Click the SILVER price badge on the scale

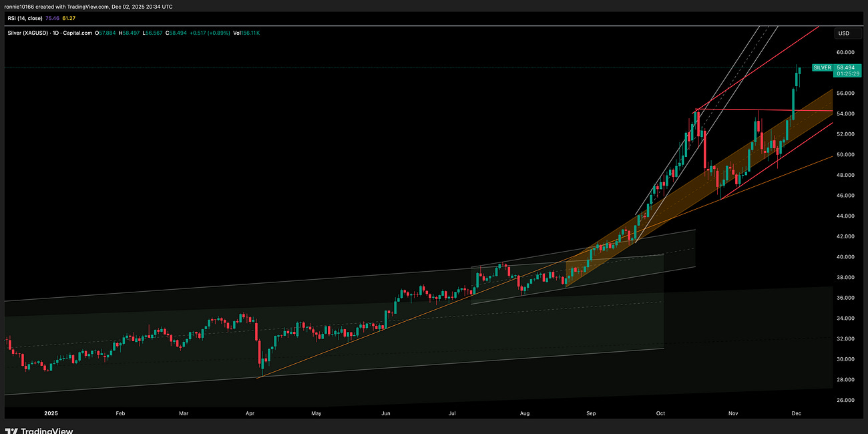point(822,67)
